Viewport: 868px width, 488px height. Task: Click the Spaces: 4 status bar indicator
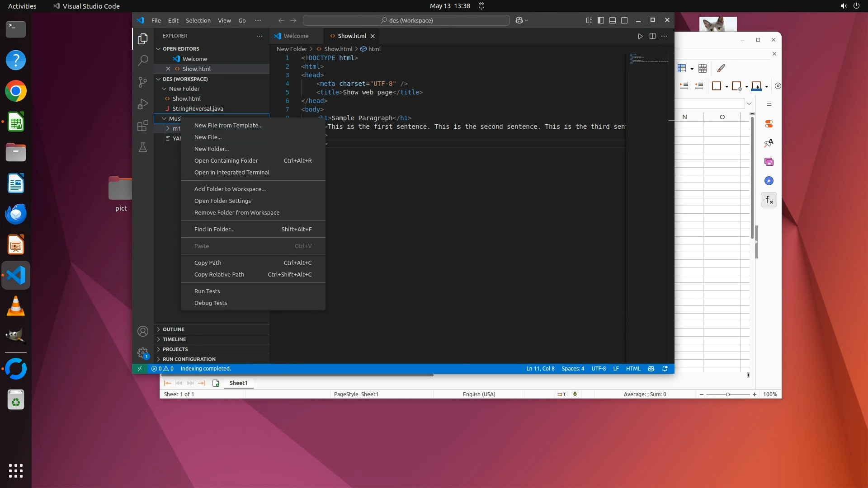point(573,369)
